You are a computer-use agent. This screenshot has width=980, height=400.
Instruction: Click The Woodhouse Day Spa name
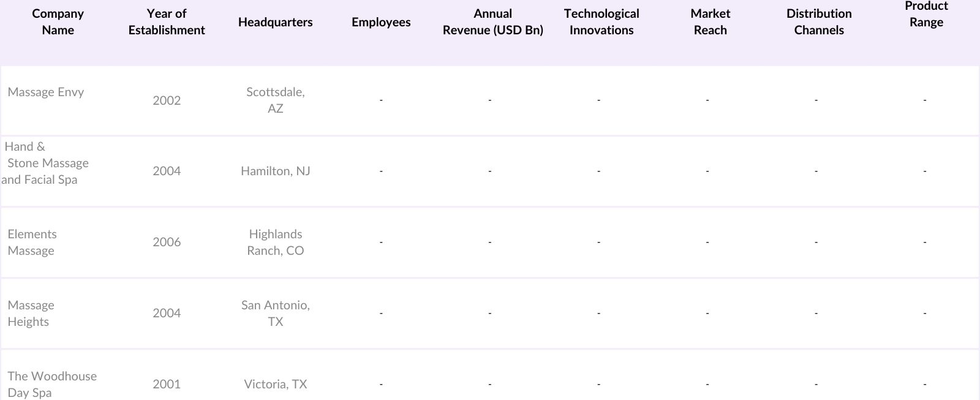coord(52,384)
